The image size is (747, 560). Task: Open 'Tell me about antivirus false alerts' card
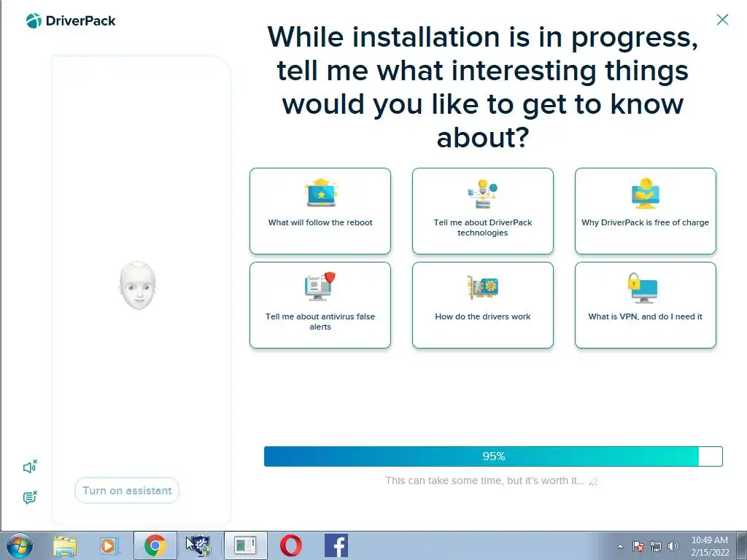point(320,306)
